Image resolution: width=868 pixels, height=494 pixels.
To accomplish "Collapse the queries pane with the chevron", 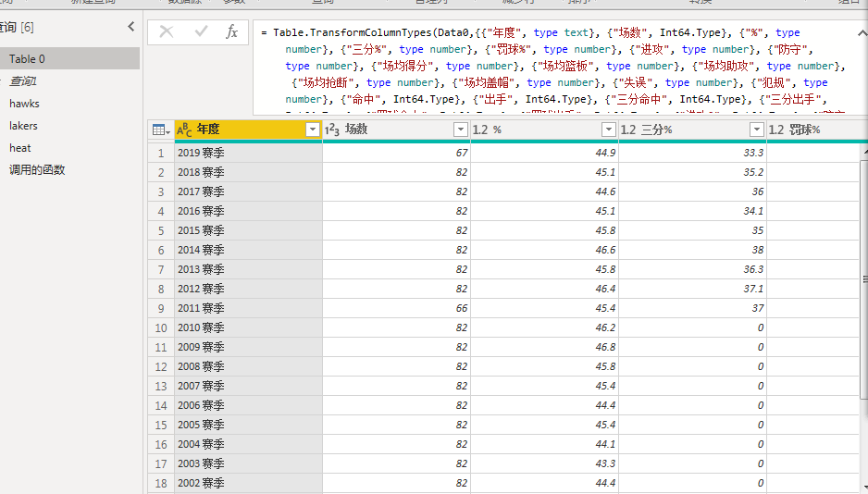I will [130, 28].
